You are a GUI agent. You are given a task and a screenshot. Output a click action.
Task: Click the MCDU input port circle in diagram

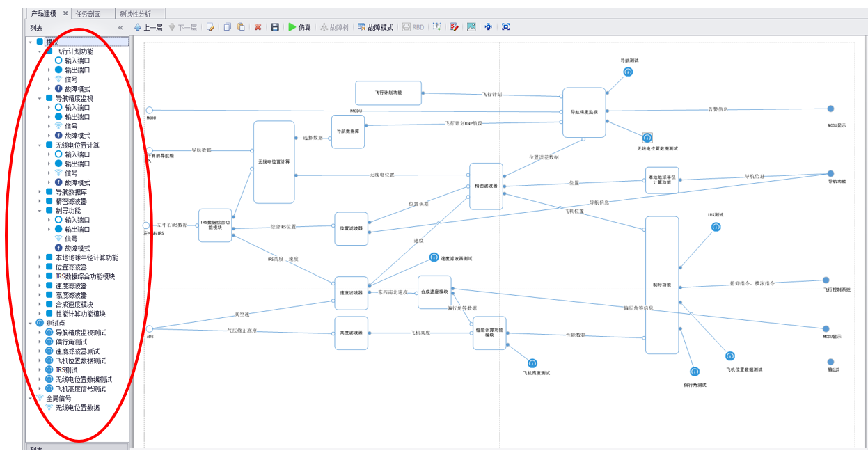tap(149, 110)
